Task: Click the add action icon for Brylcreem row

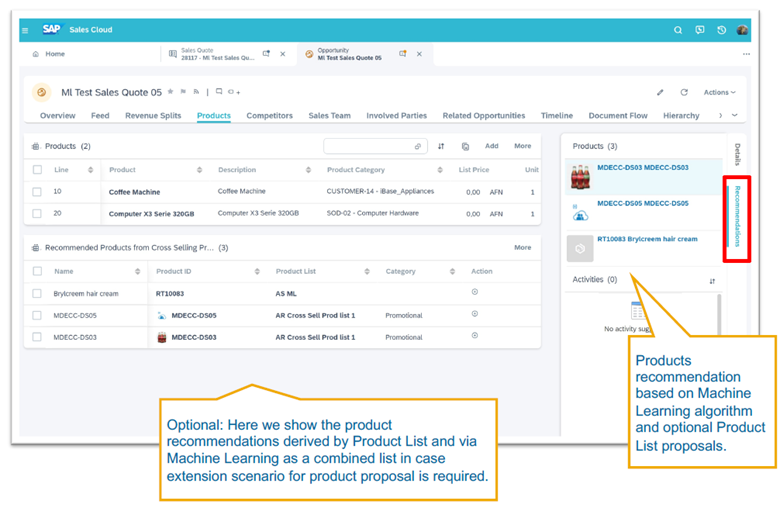Action: tap(475, 292)
